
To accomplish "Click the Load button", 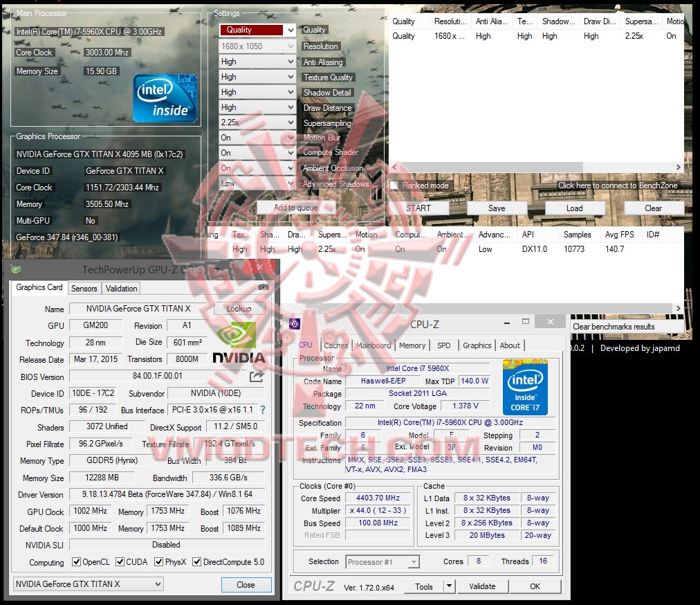I will [x=575, y=208].
